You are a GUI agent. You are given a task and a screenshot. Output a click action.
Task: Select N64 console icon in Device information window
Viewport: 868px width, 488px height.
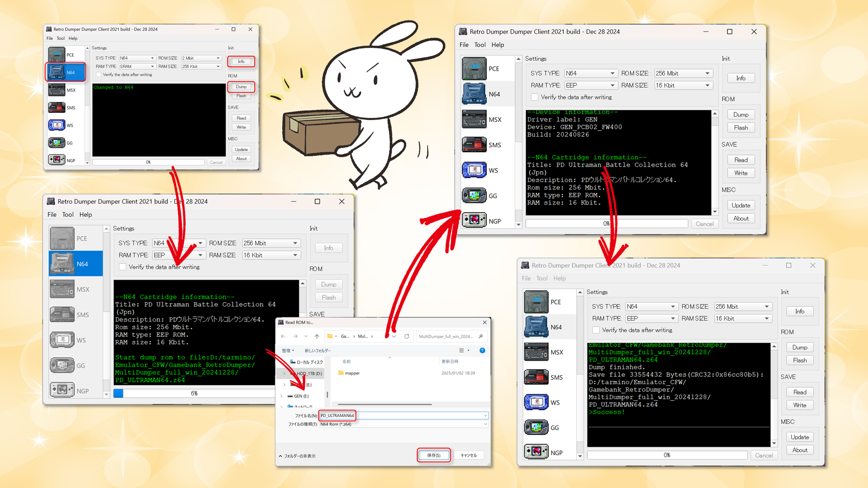(x=474, y=94)
